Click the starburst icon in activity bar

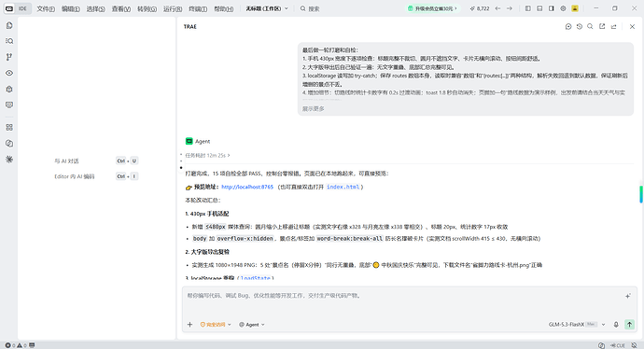click(9, 160)
